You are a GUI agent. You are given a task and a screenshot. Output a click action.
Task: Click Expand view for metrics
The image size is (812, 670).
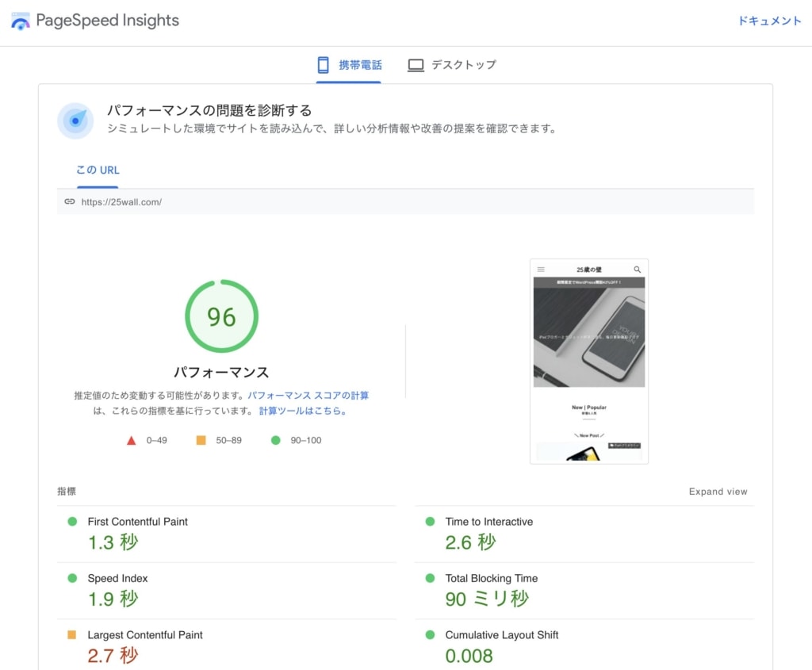tap(718, 492)
